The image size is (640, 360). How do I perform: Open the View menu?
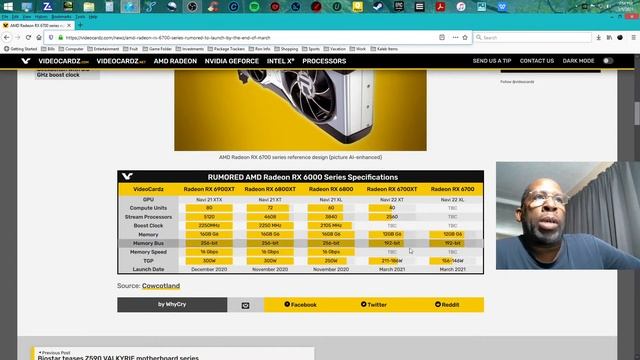27,17
